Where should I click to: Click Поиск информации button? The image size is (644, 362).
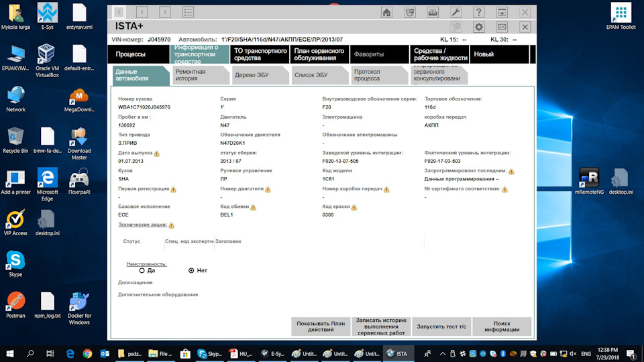click(x=502, y=326)
